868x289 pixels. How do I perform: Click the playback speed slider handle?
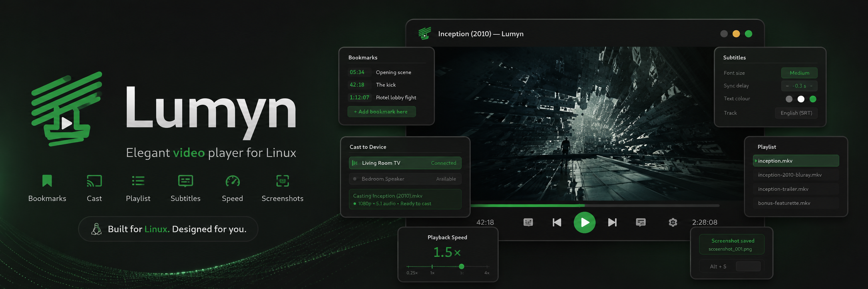[462, 266]
